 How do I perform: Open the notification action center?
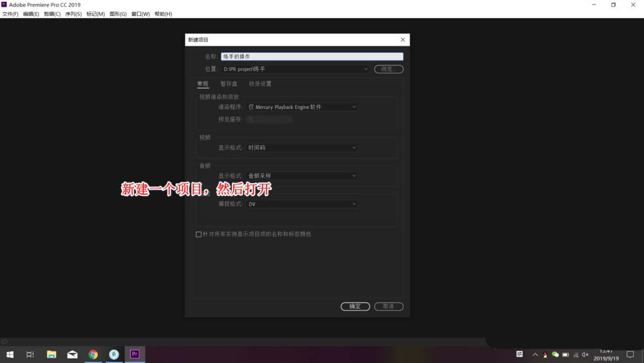pos(630,355)
